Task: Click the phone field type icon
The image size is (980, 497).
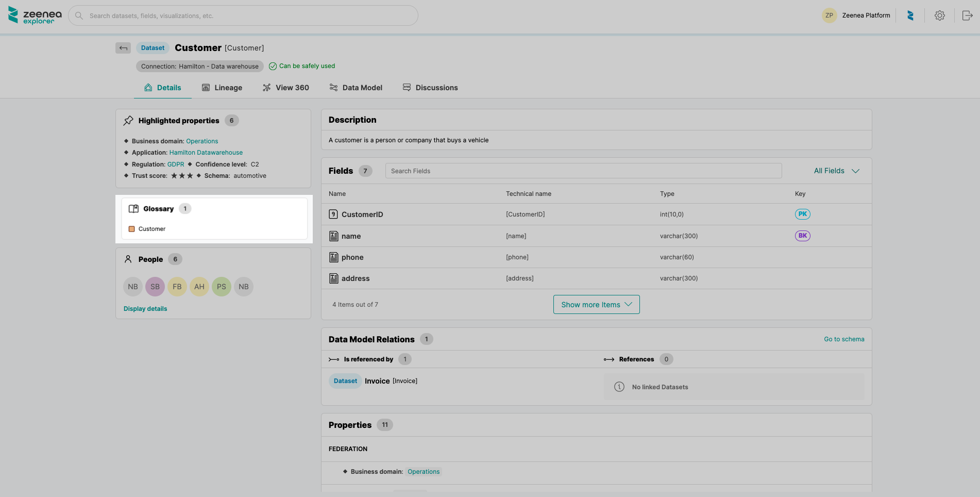Action: pyautogui.click(x=334, y=257)
